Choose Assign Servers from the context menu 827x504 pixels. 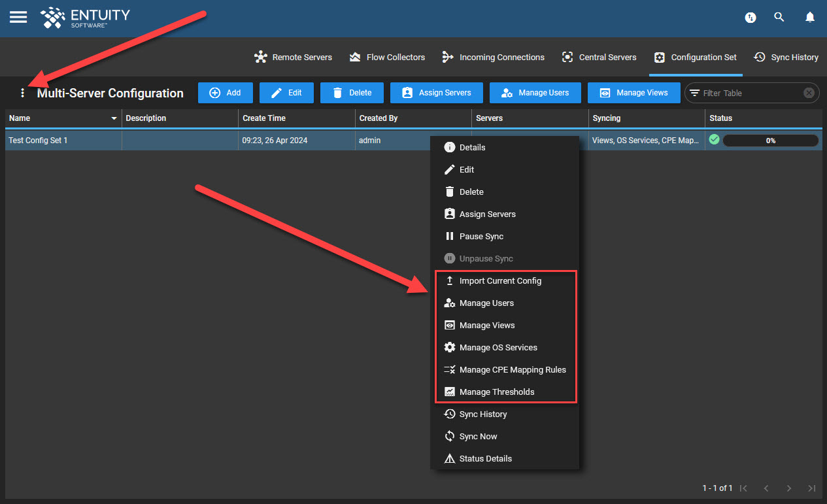(x=505, y=214)
